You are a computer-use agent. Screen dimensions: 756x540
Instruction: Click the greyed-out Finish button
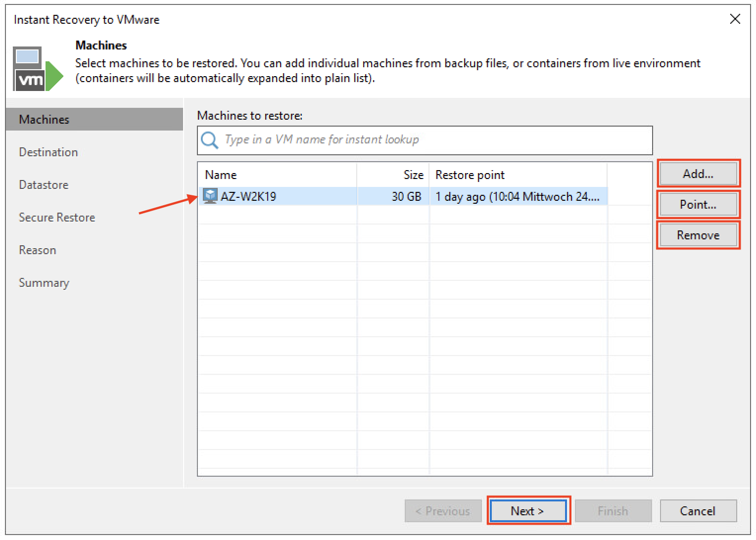tap(613, 511)
